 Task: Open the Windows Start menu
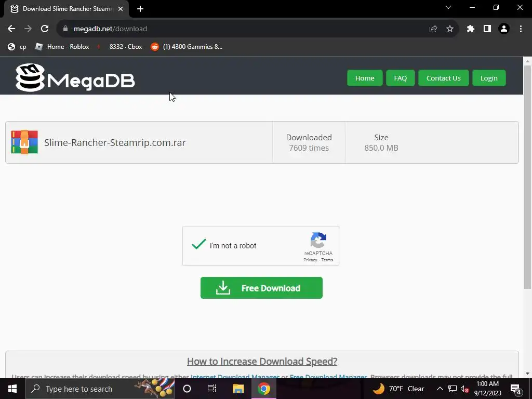pos(12,389)
